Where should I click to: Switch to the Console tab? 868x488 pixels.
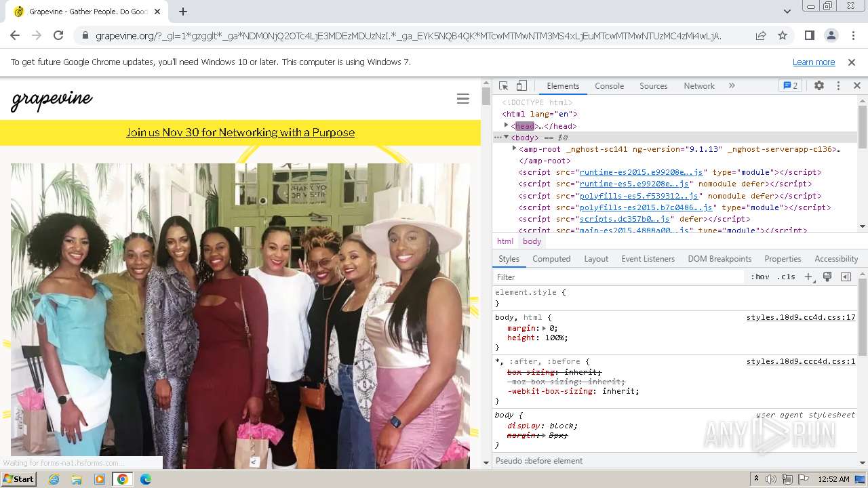609,86
